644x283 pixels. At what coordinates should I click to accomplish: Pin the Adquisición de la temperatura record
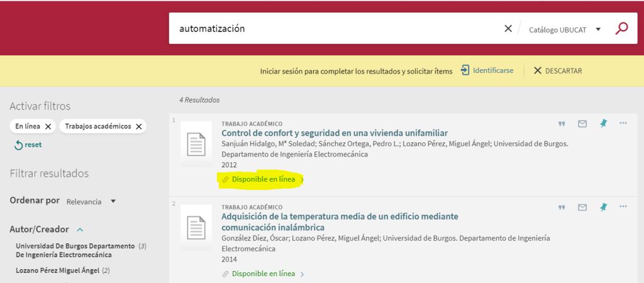603,207
